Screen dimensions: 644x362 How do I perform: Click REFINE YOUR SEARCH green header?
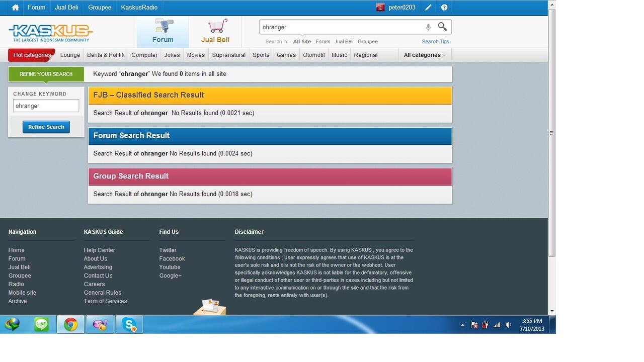pyautogui.click(x=46, y=74)
